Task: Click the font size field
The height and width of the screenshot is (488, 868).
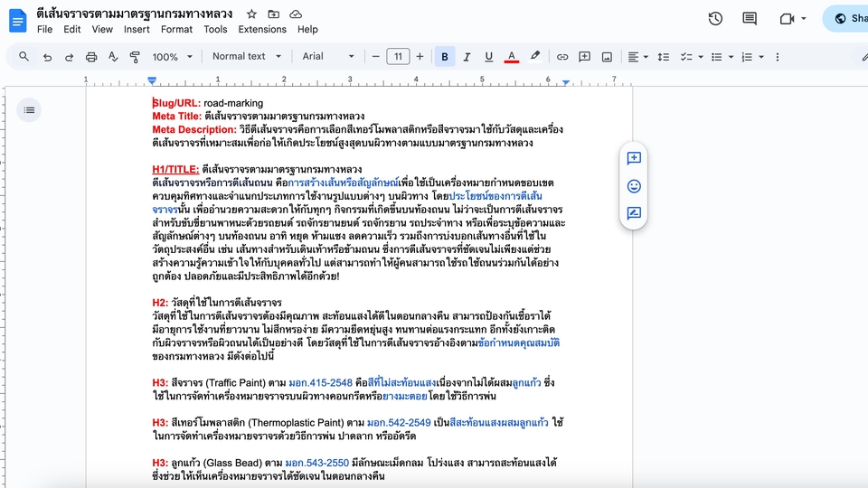Action: coord(398,56)
